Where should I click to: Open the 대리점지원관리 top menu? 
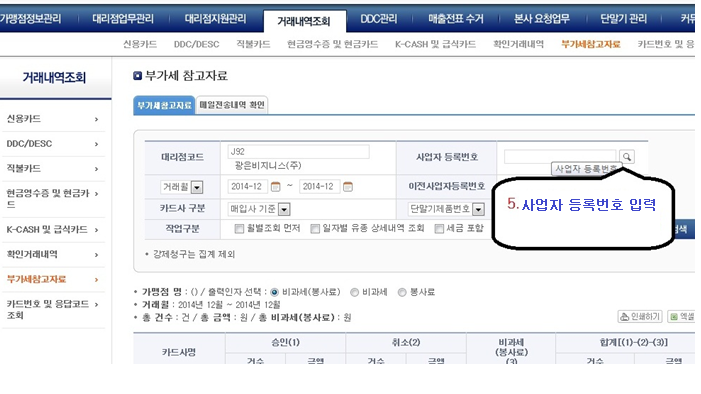click(215, 19)
